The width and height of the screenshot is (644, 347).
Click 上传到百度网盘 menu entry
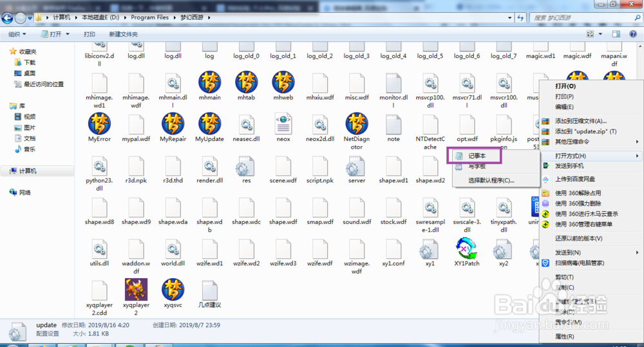click(575, 179)
